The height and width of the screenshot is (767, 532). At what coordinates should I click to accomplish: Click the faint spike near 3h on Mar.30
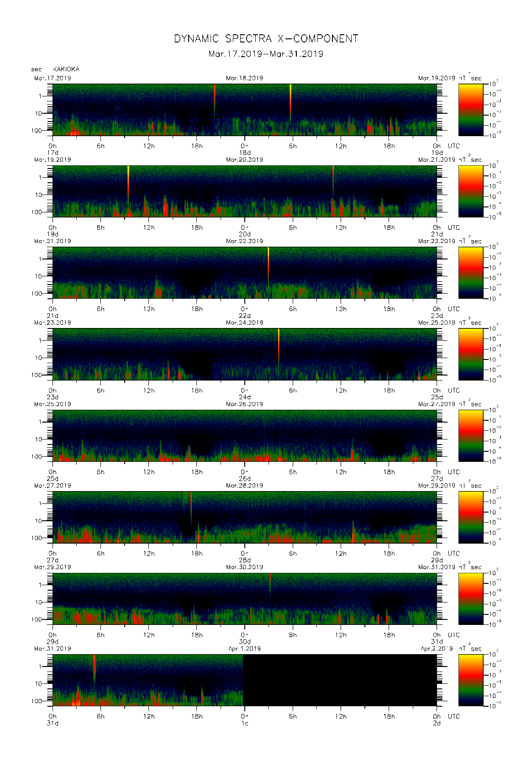pyautogui.click(x=270, y=586)
